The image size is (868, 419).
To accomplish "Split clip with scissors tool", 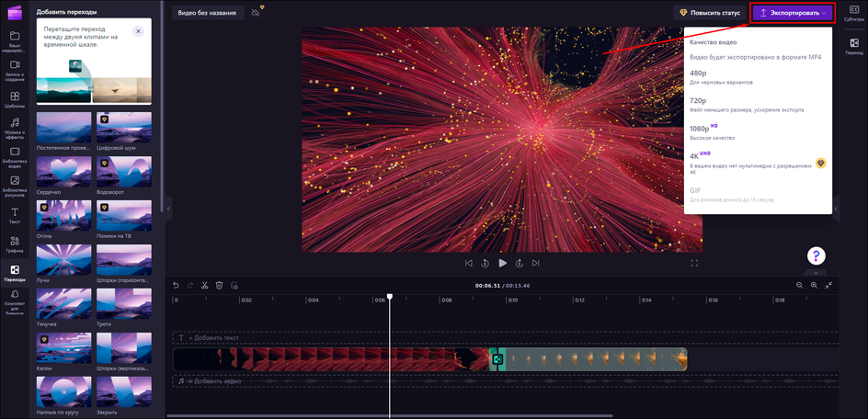I will [x=205, y=285].
